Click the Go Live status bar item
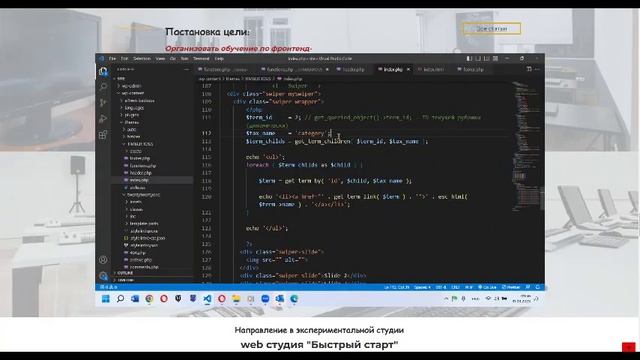Viewport: 640px width, 360px height. click(x=487, y=287)
